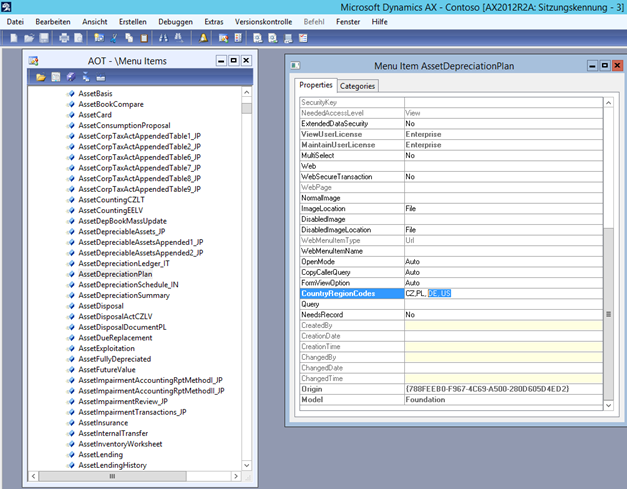Image resolution: width=627 pixels, height=489 pixels.
Task: Select AssetDepreciationPlan in the AOT tree
Action: click(x=115, y=273)
